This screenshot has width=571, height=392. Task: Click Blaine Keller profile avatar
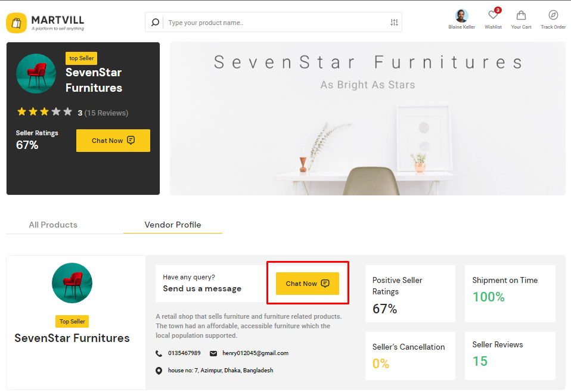pos(461,16)
